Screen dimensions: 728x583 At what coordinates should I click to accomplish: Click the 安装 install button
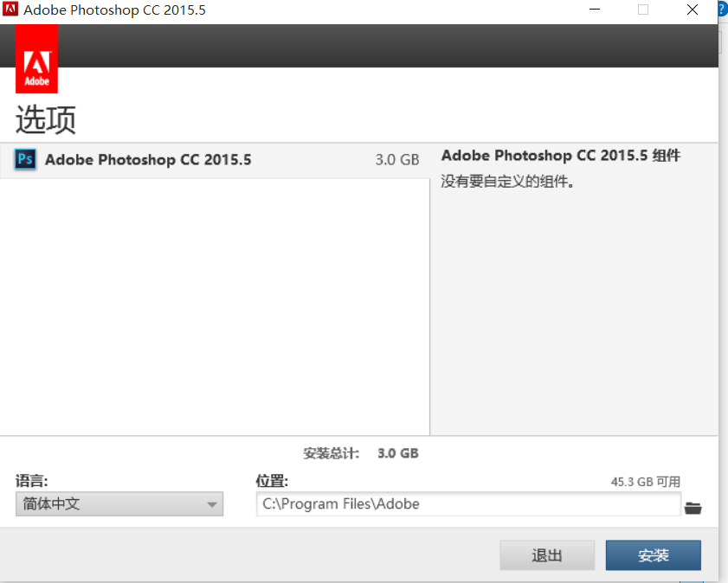coord(654,555)
